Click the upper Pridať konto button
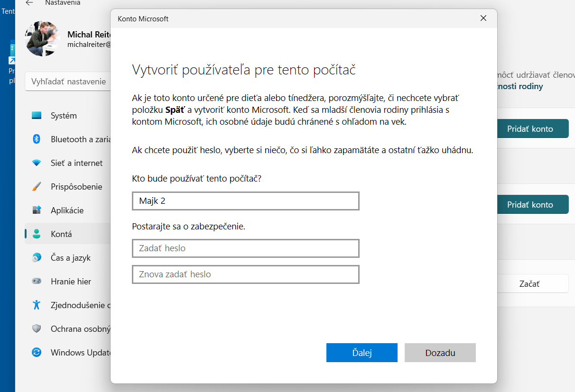The height and width of the screenshot is (392, 575). point(529,129)
